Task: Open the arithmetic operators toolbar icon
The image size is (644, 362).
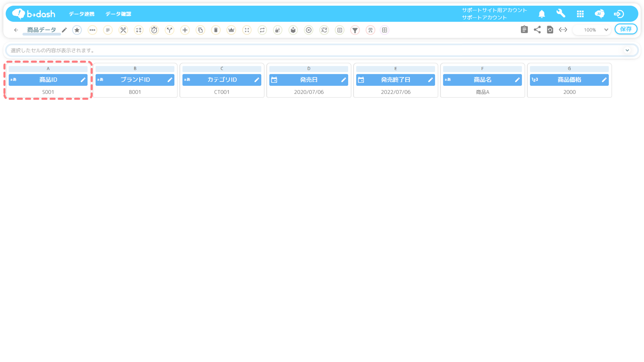Action: tap(139, 30)
